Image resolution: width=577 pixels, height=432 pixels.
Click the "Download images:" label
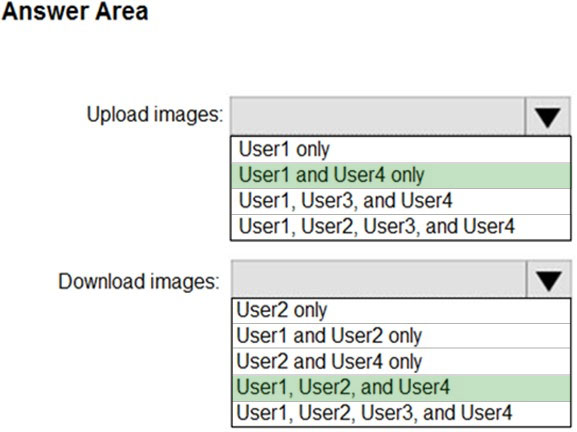point(139,282)
